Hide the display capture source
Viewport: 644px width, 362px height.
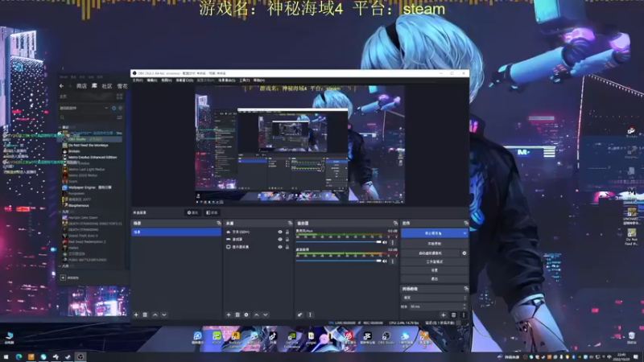coord(280,247)
